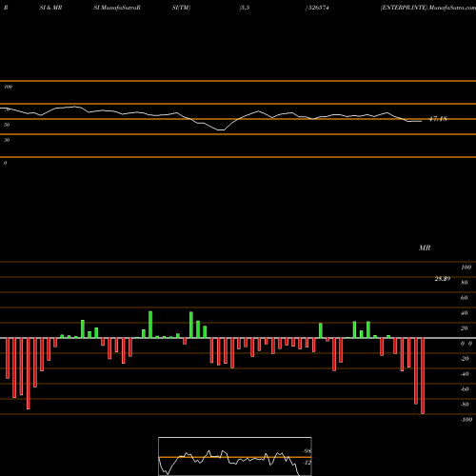Click the '-60' label on MR axis

[x=465, y=389]
